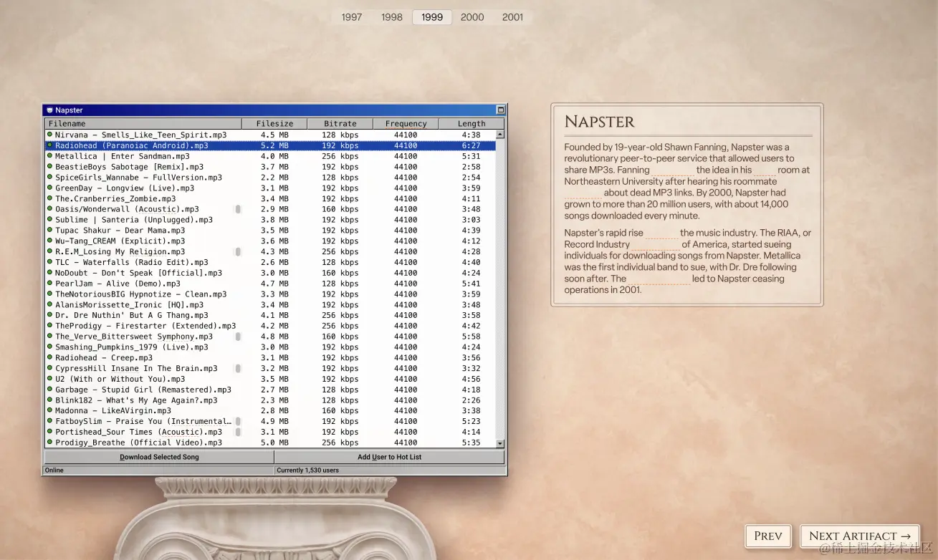Click green dot beside Tupac Shakur Dear Mama
Image resolution: width=938 pixels, height=560 pixels.
50,230
